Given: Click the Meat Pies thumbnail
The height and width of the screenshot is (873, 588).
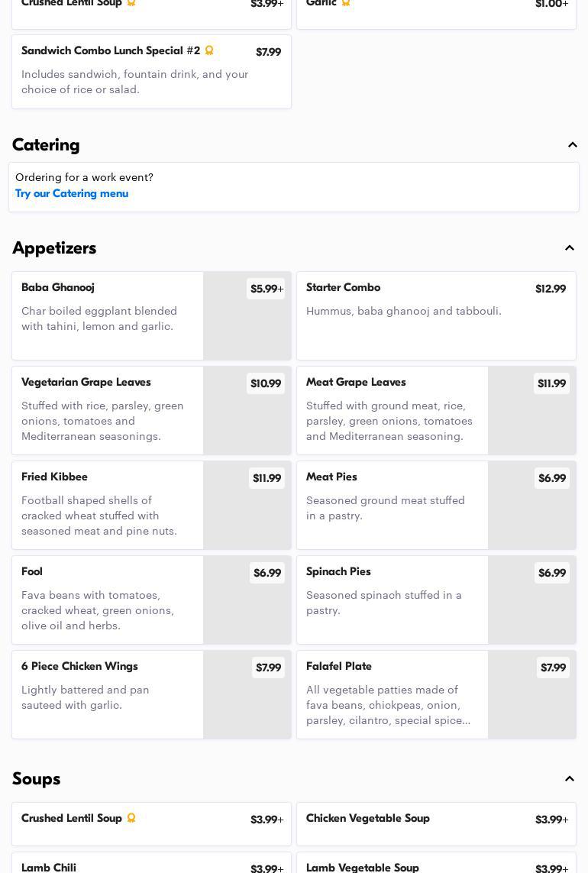Looking at the screenshot, I should [x=531, y=515].
